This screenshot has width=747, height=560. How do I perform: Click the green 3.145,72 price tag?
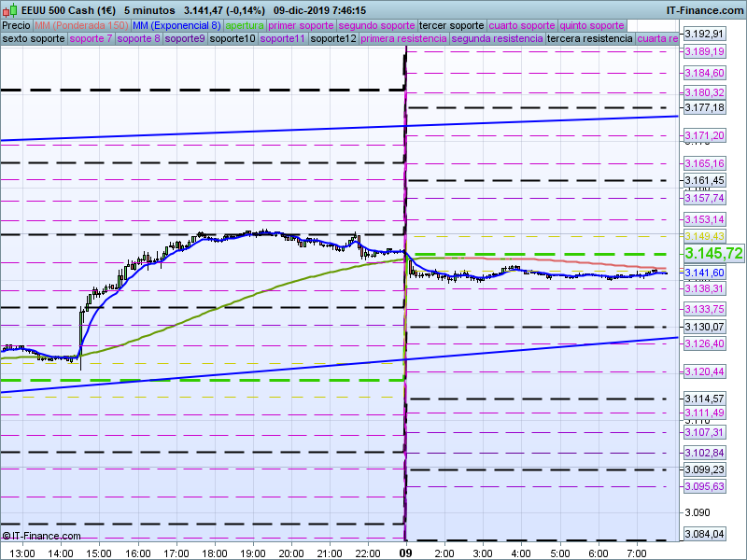click(713, 253)
